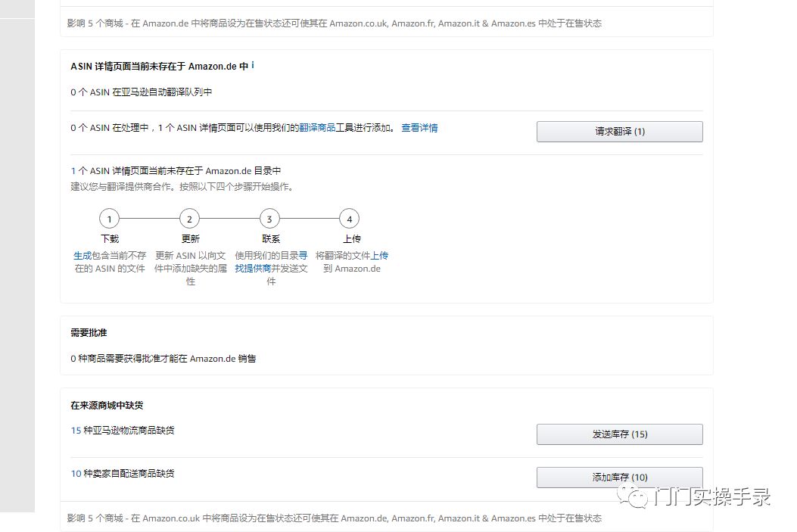This screenshot has height=532, width=797.
Task: Click the 上传 link under step 4
Action: tap(379, 256)
